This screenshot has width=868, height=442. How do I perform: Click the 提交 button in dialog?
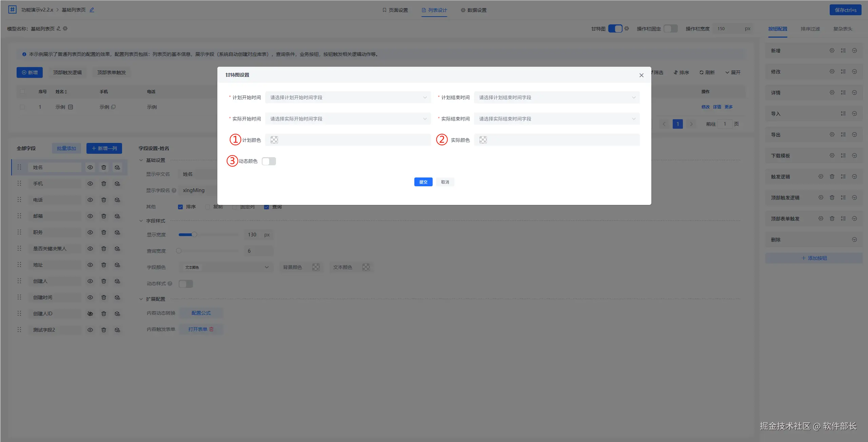(423, 182)
